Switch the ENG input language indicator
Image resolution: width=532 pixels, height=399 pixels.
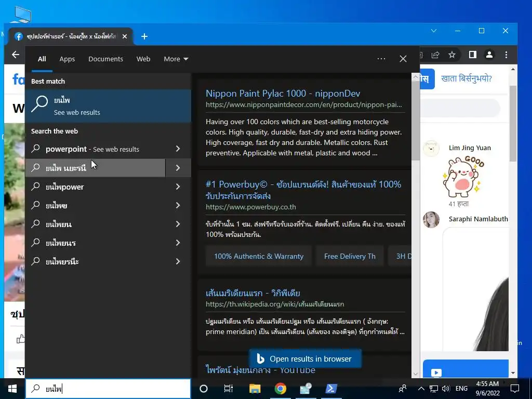pos(461,389)
